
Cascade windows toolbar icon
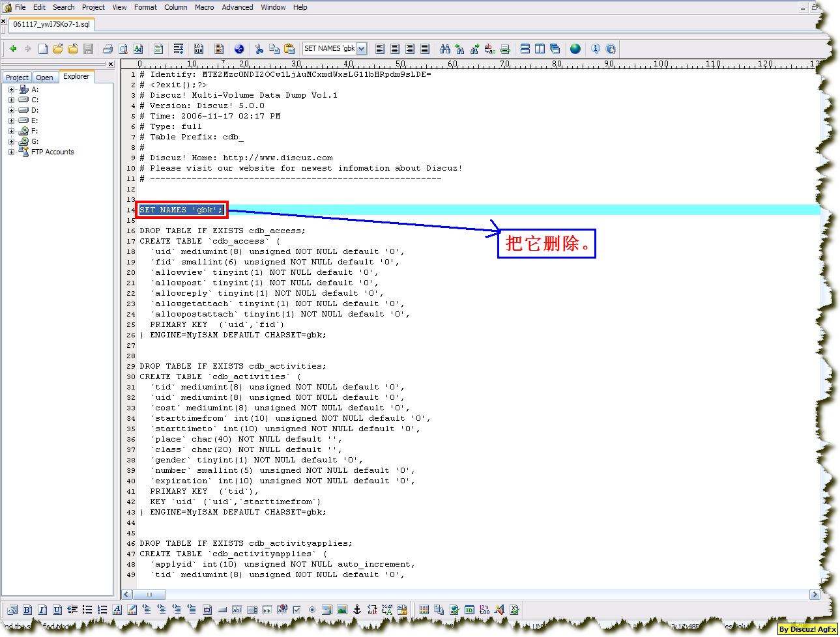555,49
